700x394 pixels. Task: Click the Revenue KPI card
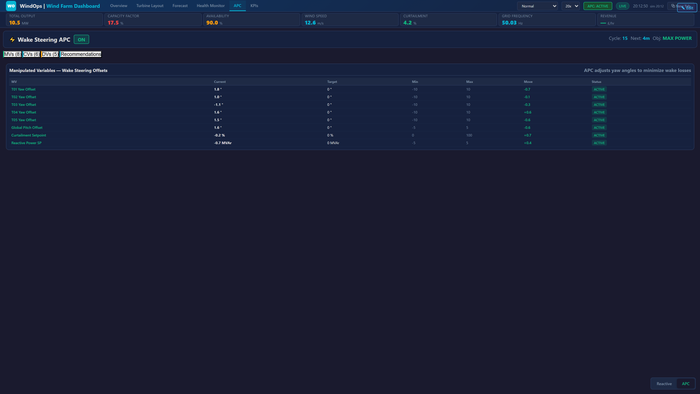click(x=646, y=20)
